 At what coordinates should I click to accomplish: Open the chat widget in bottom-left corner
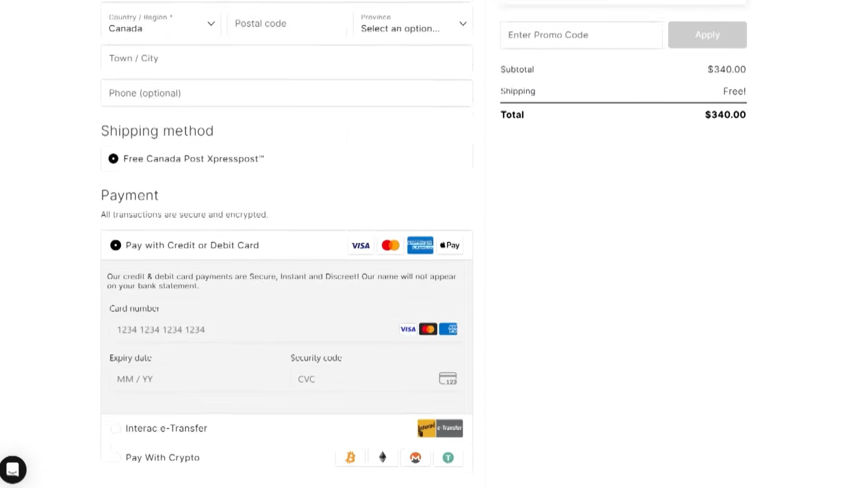click(13, 470)
